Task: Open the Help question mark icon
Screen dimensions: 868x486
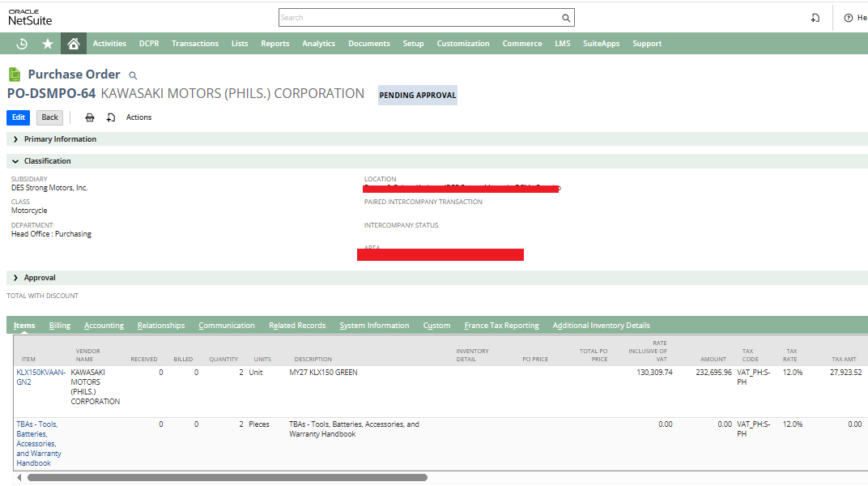Action: (848, 18)
